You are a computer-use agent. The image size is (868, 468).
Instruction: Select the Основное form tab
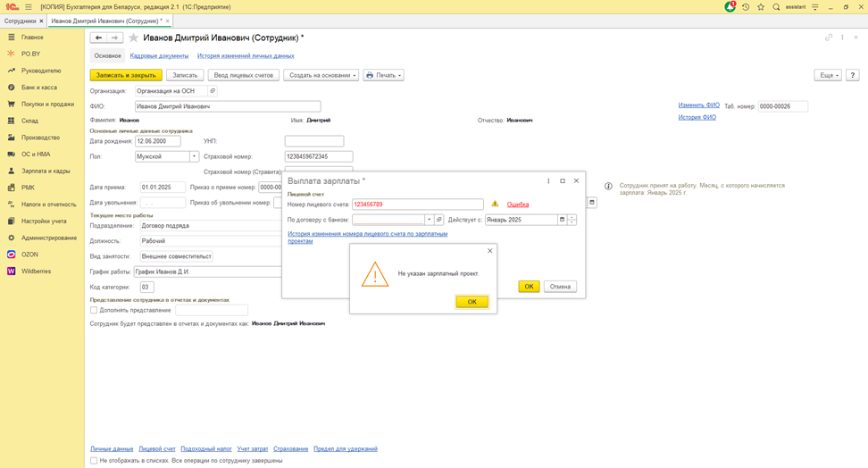click(x=107, y=56)
